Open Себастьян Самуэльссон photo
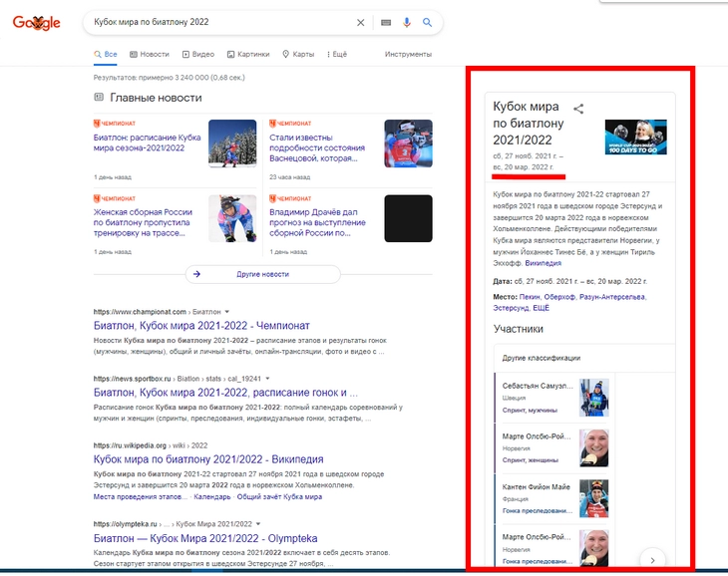728x576 pixels. coord(594,398)
